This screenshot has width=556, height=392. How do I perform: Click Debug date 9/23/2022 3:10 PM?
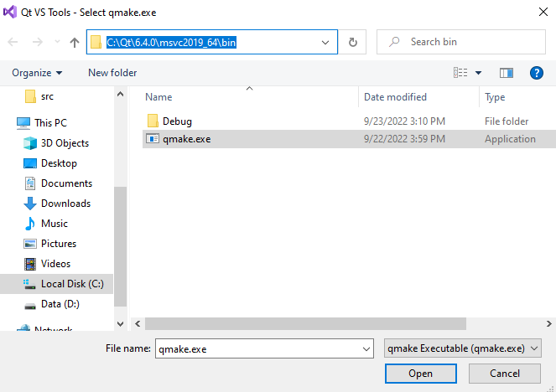point(404,121)
